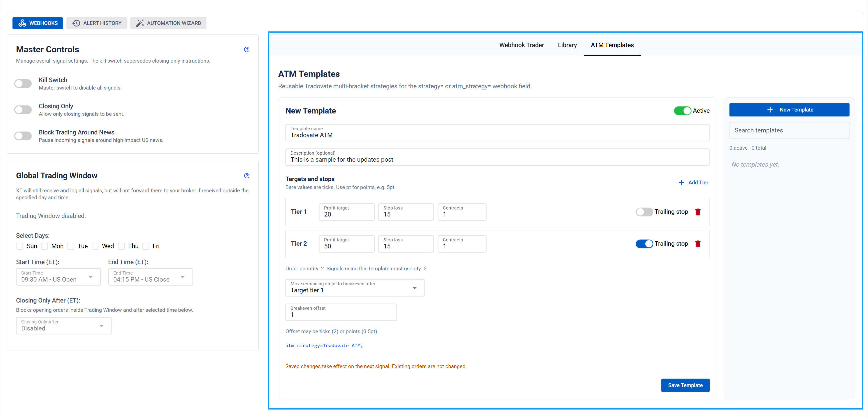Open Global Trading Window help icon
This screenshot has width=868, height=418.
(x=247, y=176)
